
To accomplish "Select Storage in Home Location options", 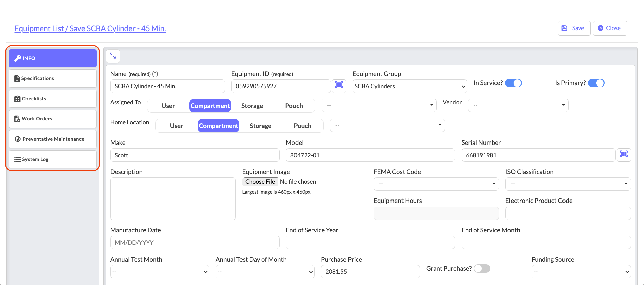I will click(260, 126).
